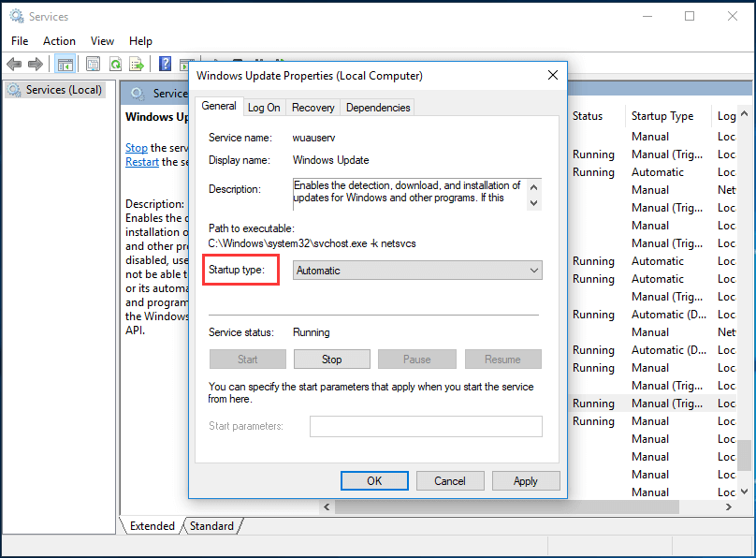Click the Stop the service link
The width and height of the screenshot is (756, 558).
click(137, 148)
